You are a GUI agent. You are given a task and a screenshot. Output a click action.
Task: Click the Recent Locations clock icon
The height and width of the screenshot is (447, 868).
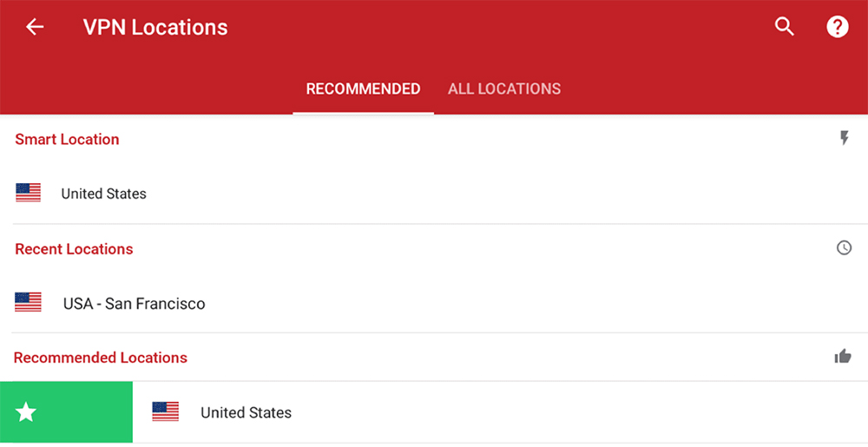coord(844,248)
